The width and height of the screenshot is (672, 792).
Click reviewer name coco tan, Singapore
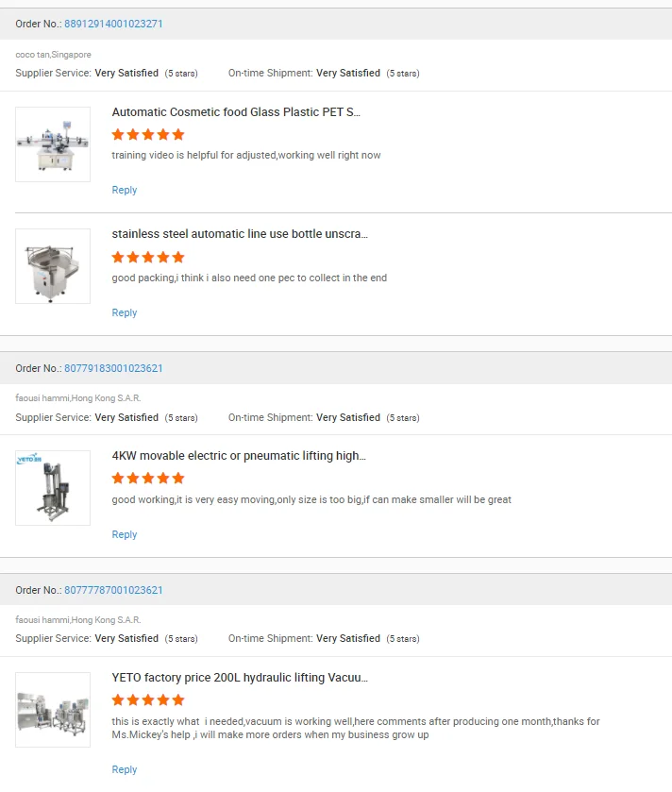point(53,55)
